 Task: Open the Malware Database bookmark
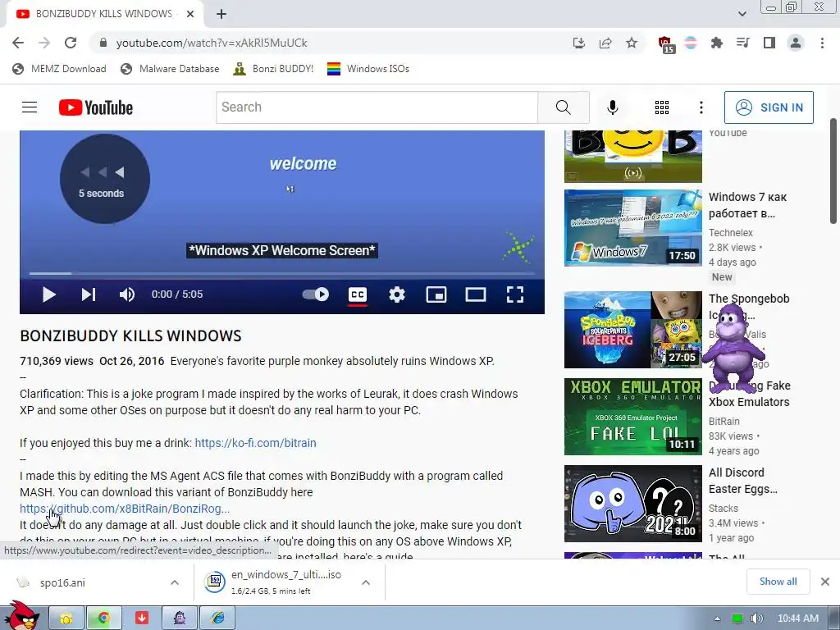click(x=170, y=69)
